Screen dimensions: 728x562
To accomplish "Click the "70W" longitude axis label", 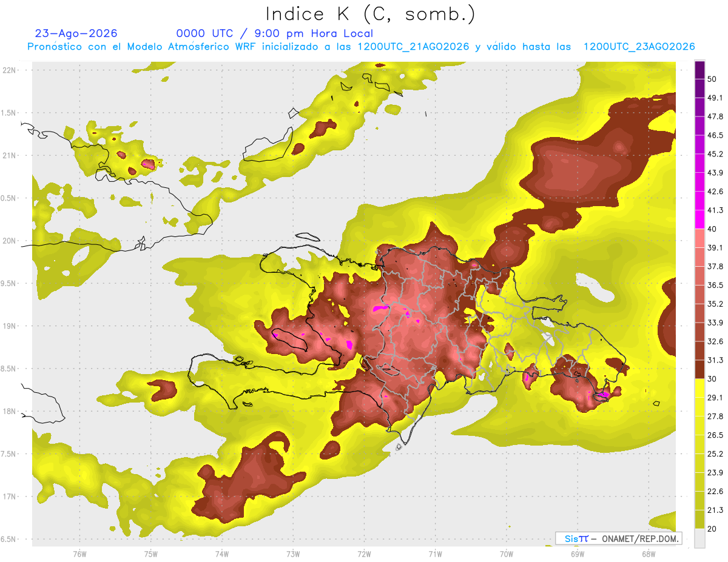I will tap(506, 554).
